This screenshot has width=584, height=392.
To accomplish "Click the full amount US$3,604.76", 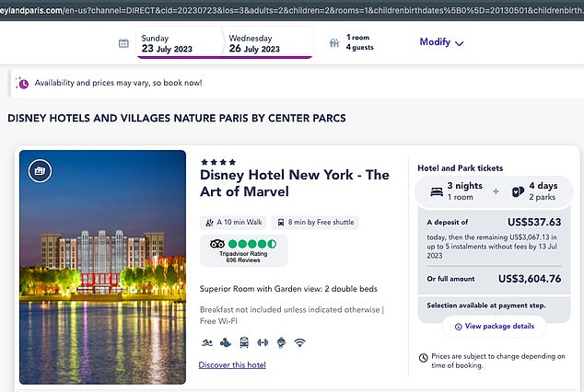I will tap(530, 279).
